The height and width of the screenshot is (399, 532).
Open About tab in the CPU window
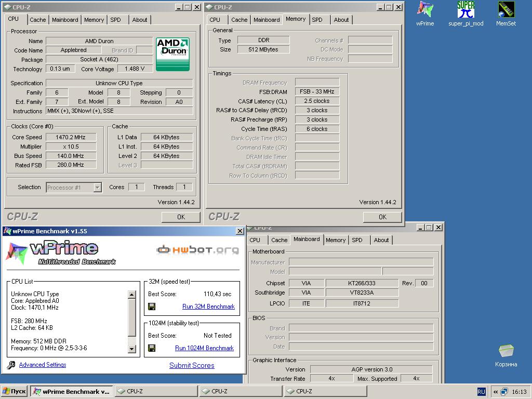coord(139,20)
